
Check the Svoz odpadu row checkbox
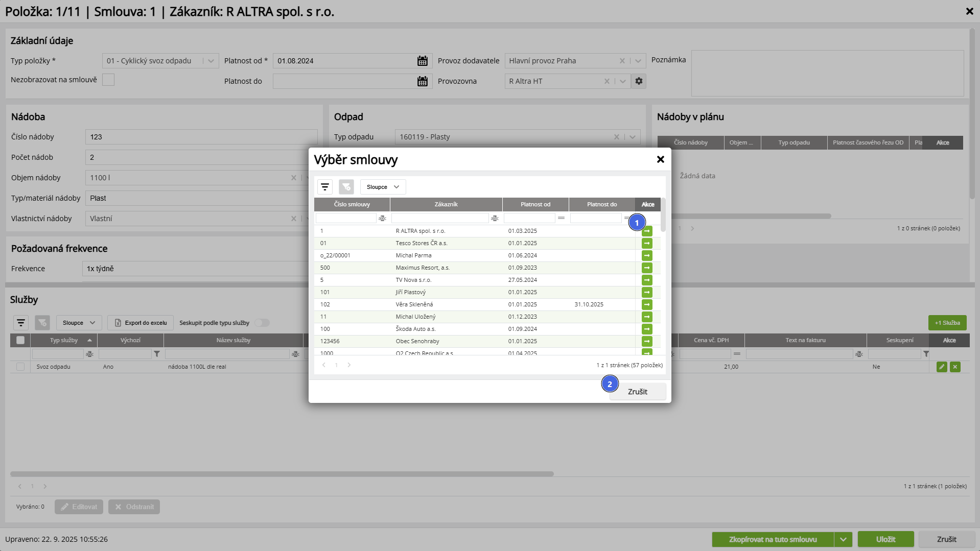pyautogui.click(x=20, y=367)
